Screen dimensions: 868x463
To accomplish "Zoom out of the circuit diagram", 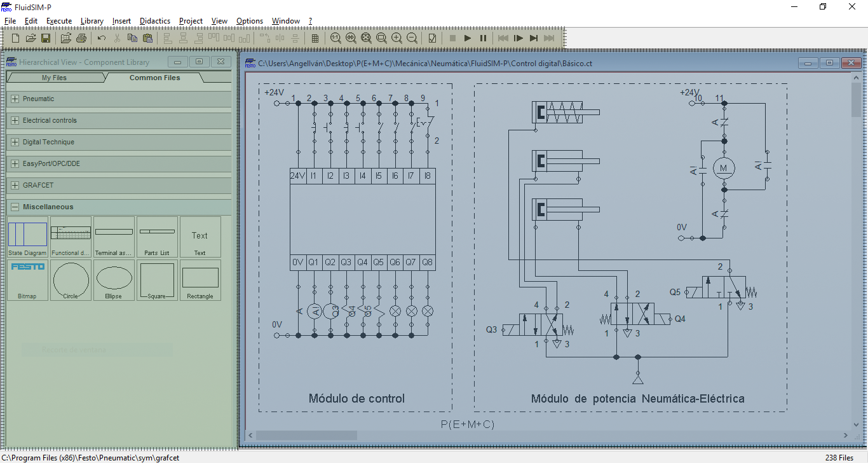I will pyautogui.click(x=412, y=38).
